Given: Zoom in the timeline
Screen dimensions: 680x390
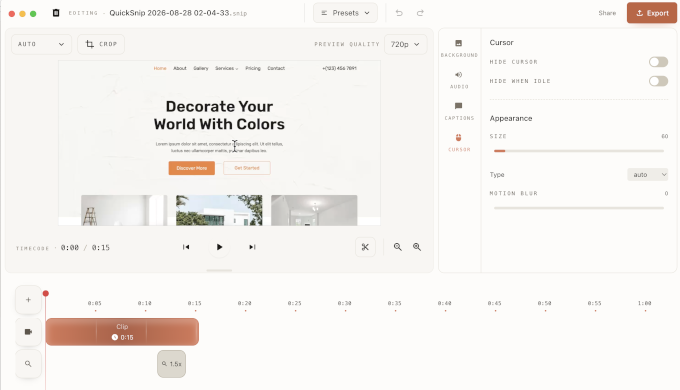Looking at the screenshot, I should click(x=417, y=247).
